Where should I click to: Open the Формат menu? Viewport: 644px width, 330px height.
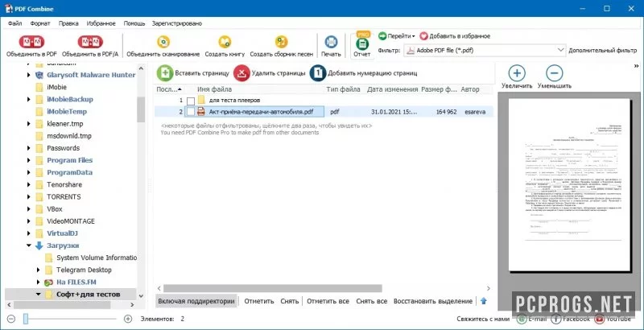(x=40, y=23)
